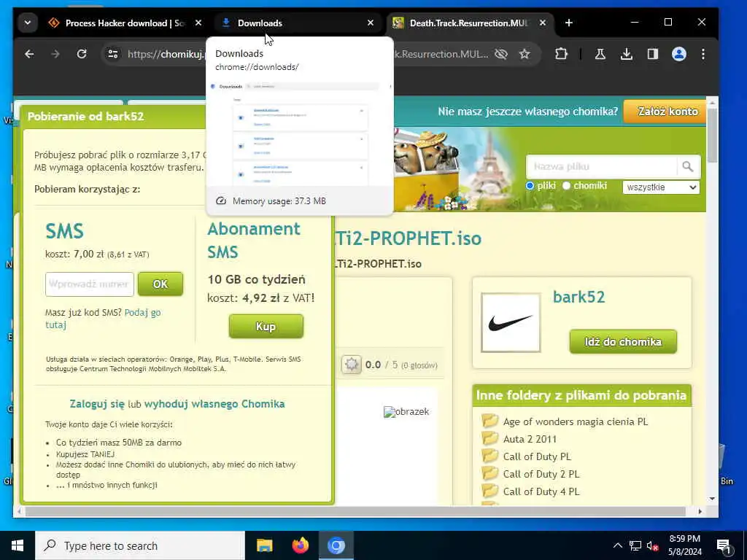Select the pliki radio button
The height and width of the screenshot is (560, 747).
tap(530, 186)
